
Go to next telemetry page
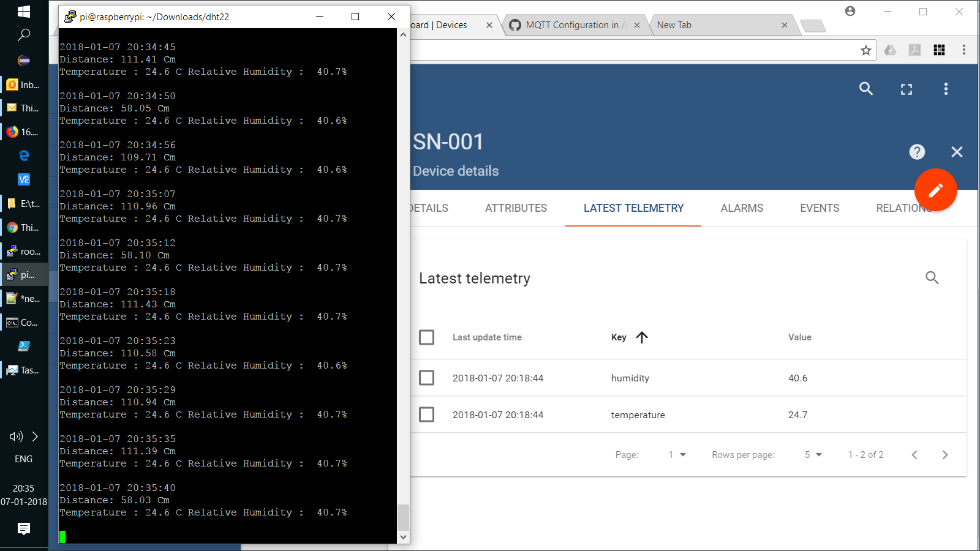tap(945, 454)
